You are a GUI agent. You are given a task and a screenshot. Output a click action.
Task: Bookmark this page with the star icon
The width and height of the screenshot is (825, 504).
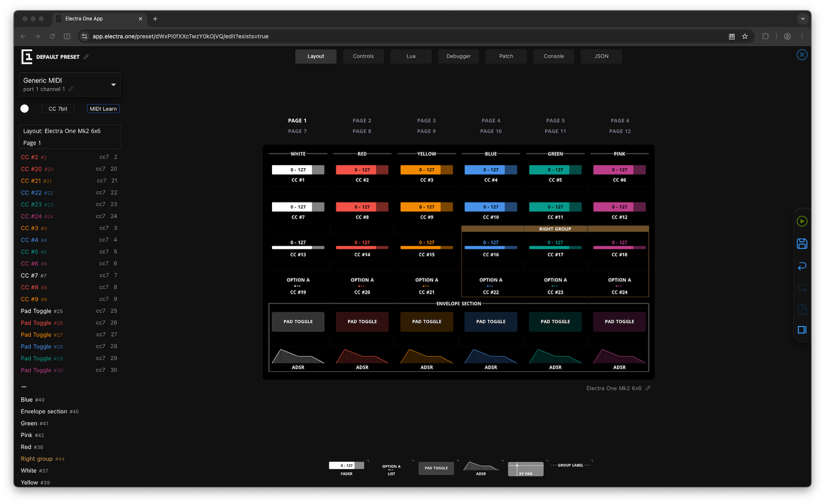point(745,36)
